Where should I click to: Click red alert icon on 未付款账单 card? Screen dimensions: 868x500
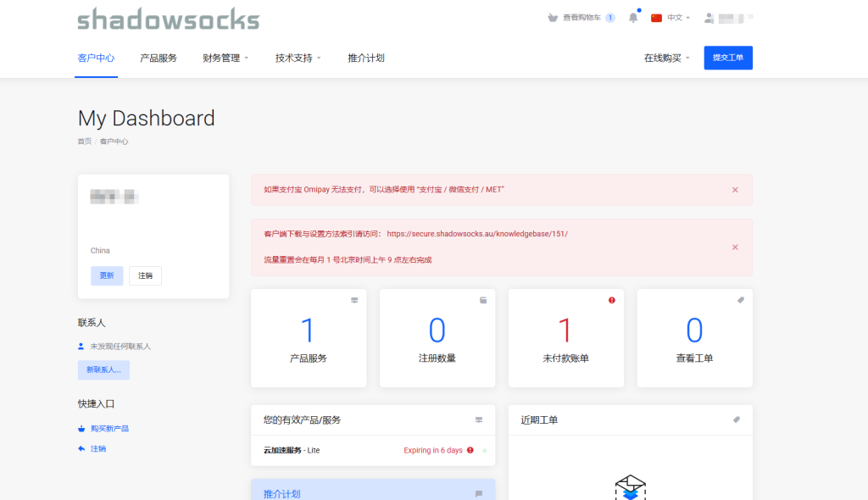tap(612, 301)
